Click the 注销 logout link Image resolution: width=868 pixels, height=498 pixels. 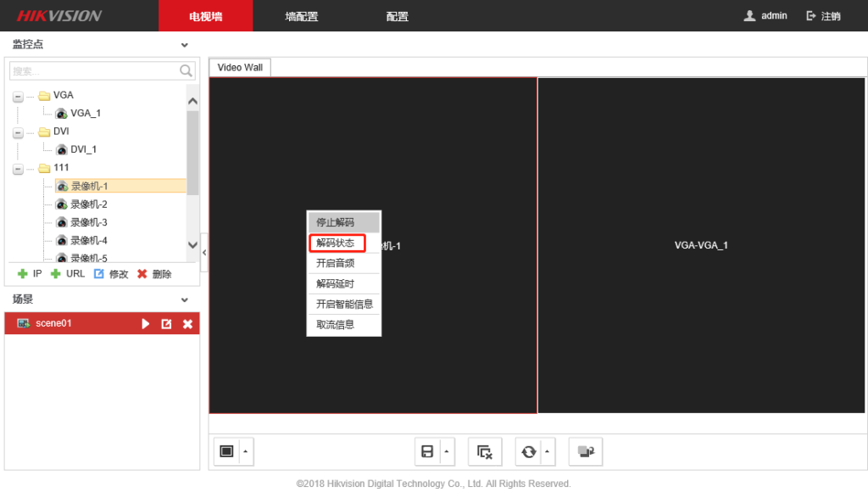(823, 16)
